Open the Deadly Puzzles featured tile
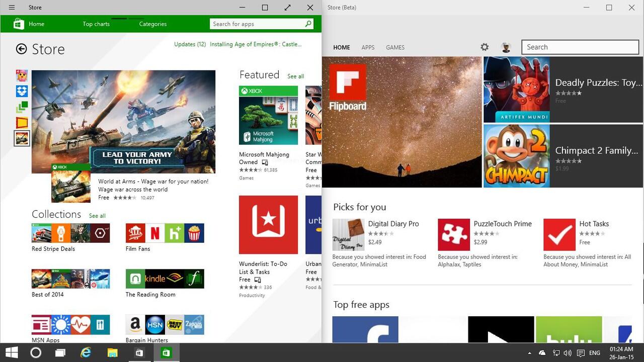The image size is (644, 362). tap(563, 89)
